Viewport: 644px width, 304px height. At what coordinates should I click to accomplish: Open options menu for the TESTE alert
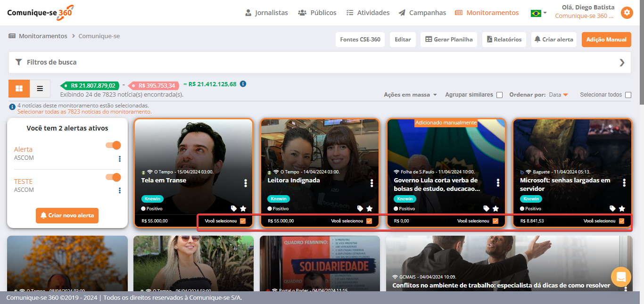(120, 190)
